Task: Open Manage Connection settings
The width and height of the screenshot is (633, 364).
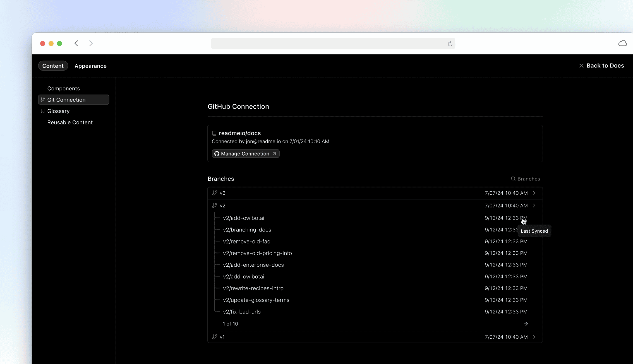Action: click(245, 153)
